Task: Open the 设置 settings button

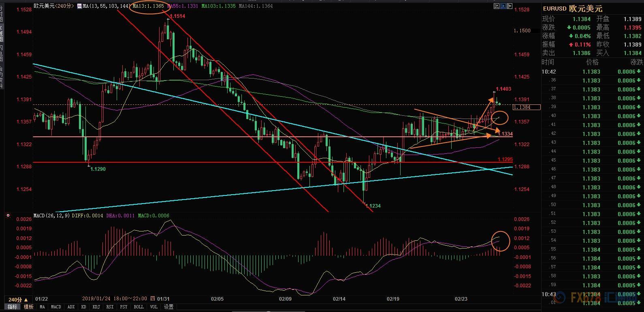Action: (168, 307)
